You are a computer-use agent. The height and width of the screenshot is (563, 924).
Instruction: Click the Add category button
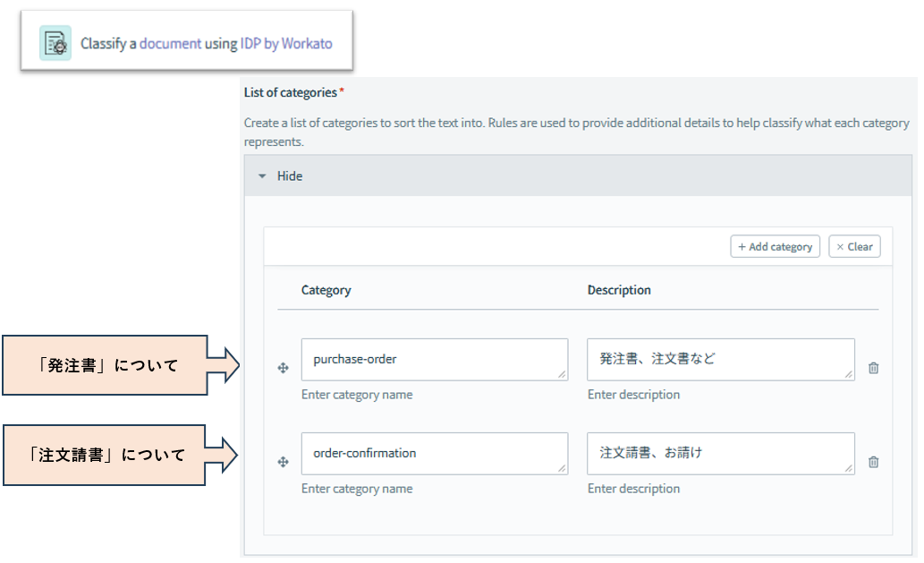[775, 247]
